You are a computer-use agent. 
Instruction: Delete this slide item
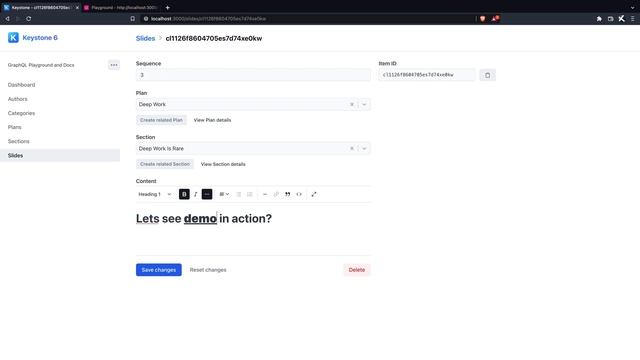(357, 270)
